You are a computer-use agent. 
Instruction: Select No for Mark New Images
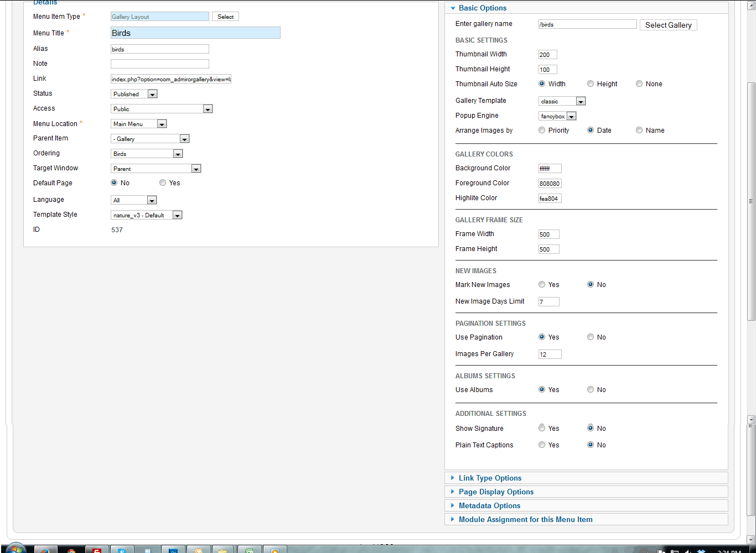[591, 284]
